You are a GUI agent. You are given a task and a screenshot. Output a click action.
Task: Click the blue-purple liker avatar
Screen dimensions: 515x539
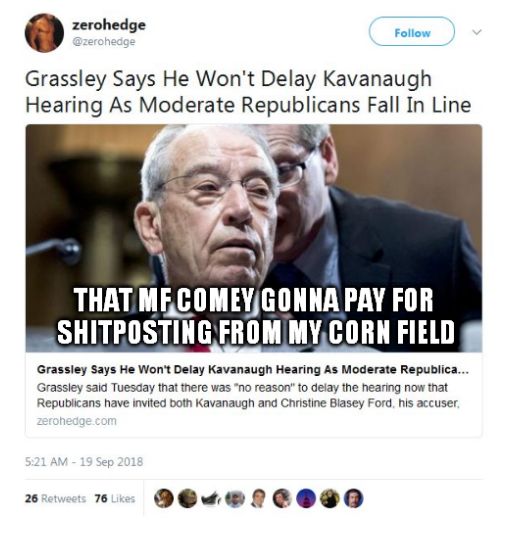tap(306, 498)
